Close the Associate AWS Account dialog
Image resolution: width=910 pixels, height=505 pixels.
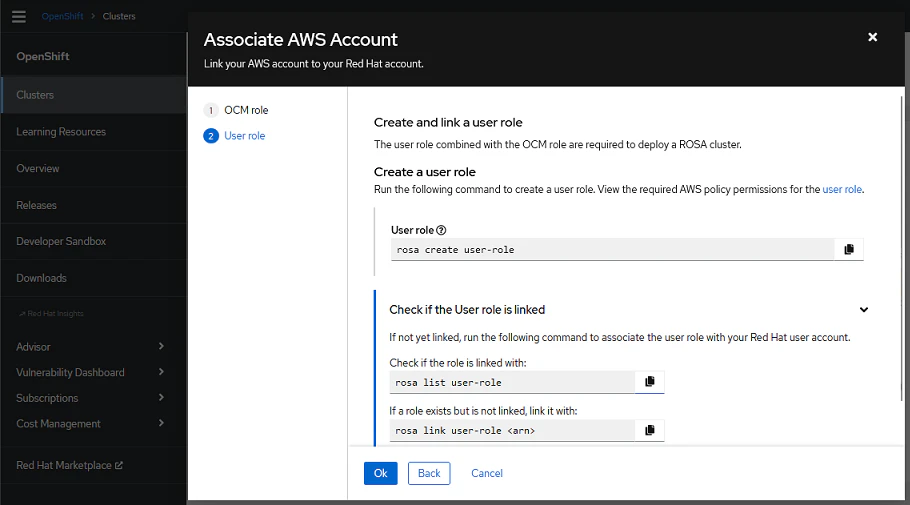point(872,37)
